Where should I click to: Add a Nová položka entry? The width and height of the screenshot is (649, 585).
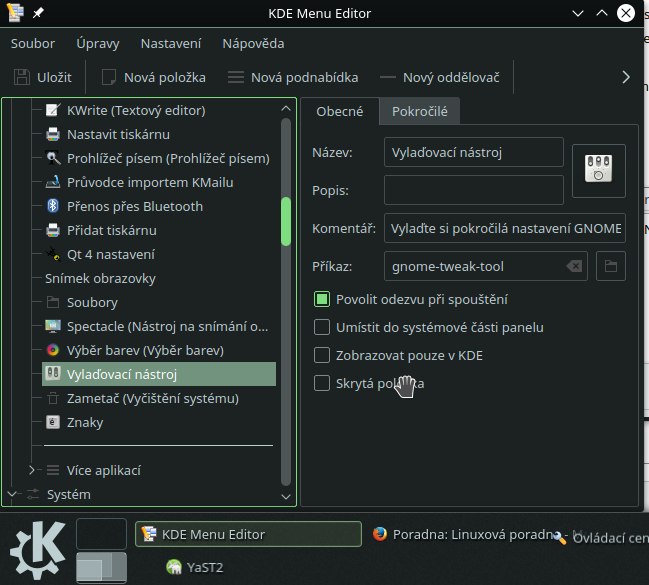coord(154,77)
